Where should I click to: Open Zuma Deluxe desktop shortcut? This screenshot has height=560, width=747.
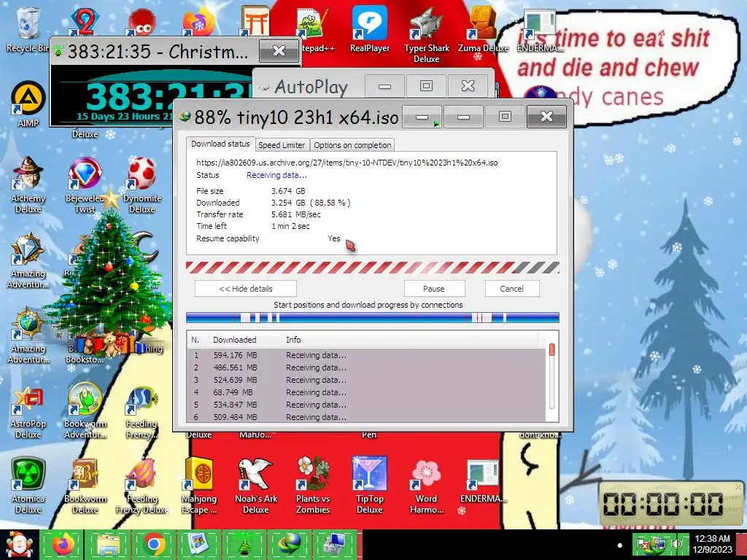[483, 29]
